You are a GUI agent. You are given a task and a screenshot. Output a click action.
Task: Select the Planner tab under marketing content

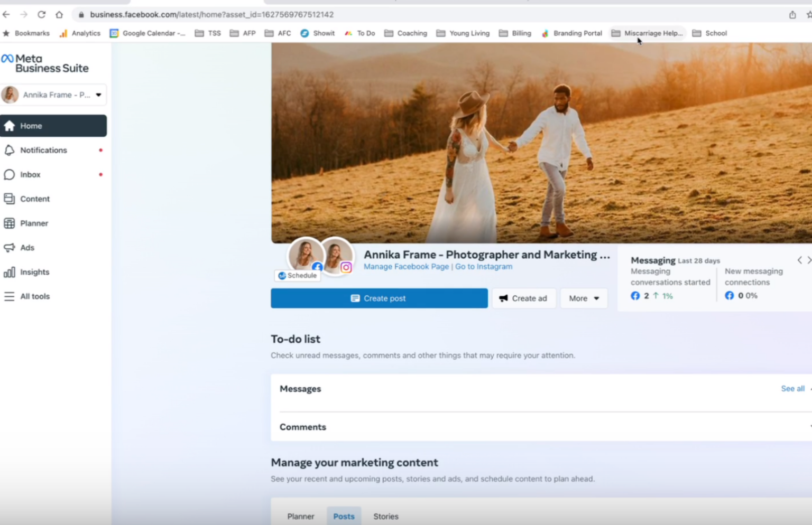pyautogui.click(x=300, y=516)
